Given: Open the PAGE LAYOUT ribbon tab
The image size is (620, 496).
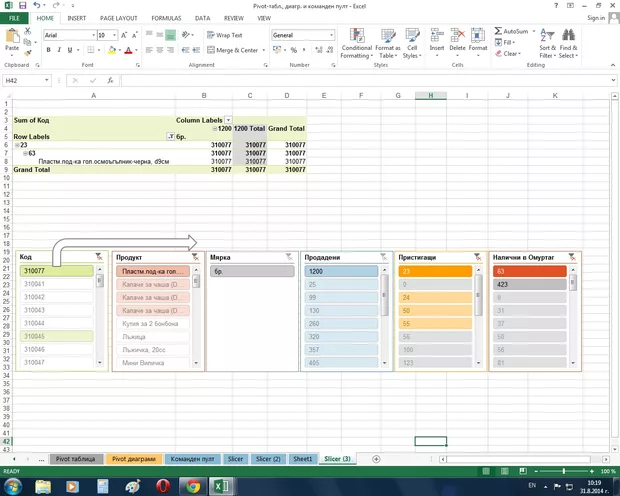Looking at the screenshot, I should coord(119,18).
